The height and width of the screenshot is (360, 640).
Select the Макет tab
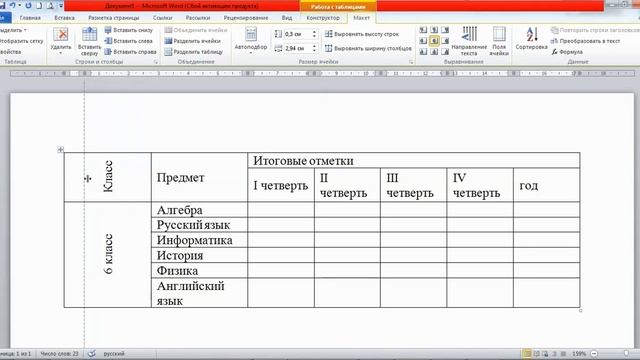click(361, 18)
